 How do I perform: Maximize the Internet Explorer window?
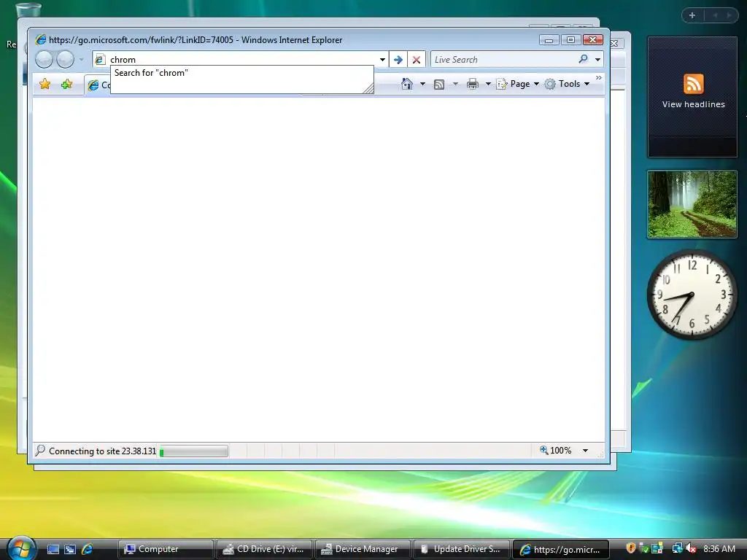click(570, 40)
